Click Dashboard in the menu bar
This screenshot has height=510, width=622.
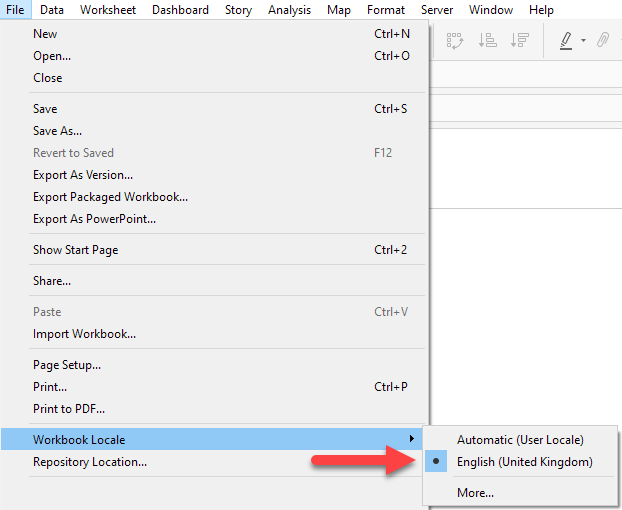pyautogui.click(x=181, y=10)
